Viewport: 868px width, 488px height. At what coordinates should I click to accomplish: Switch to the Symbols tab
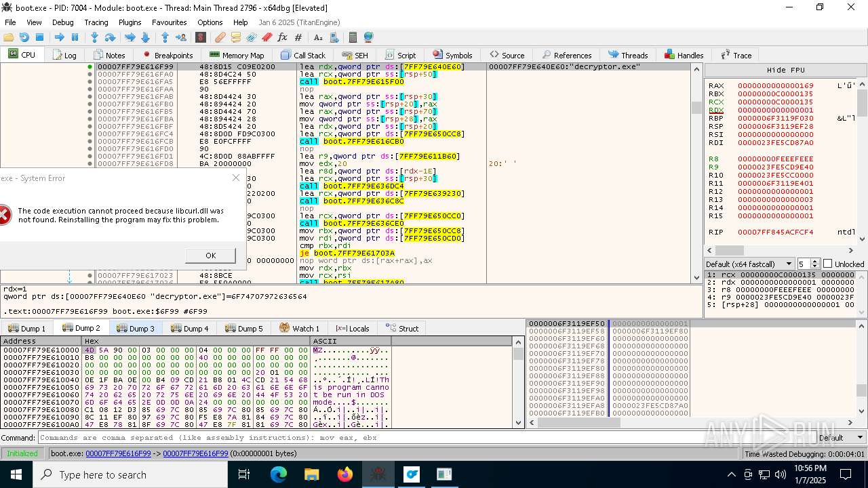tap(452, 55)
